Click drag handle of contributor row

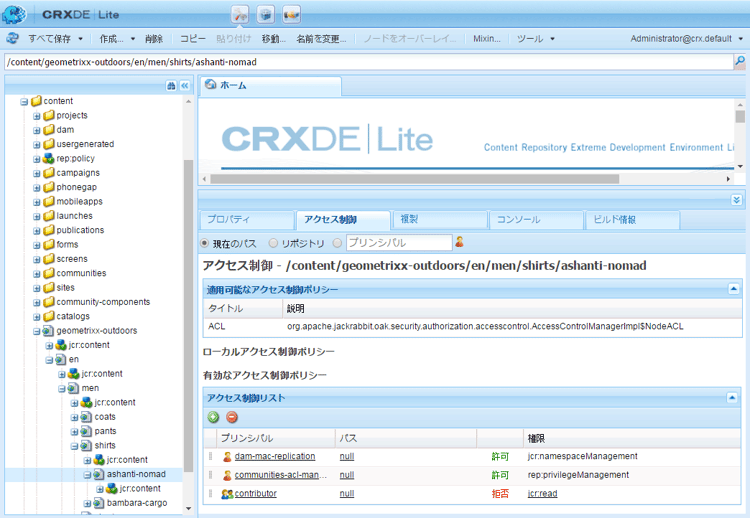tap(210, 494)
